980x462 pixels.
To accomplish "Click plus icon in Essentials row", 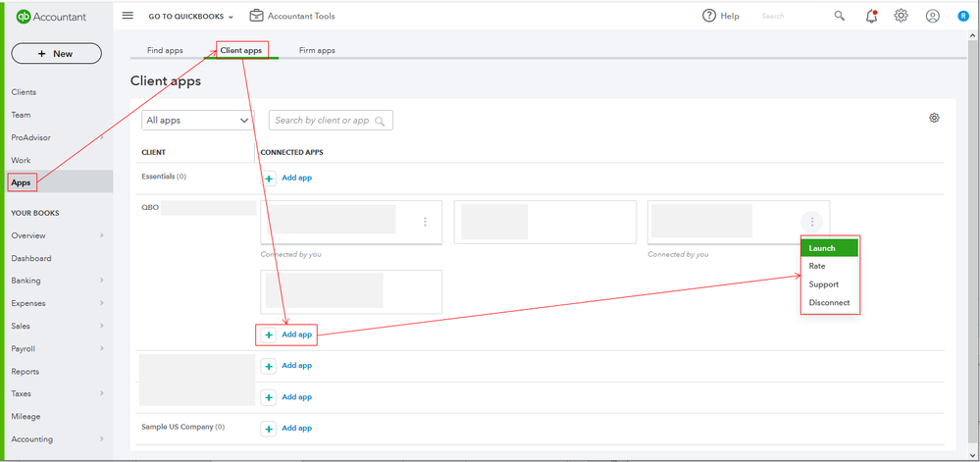I will pos(269,179).
